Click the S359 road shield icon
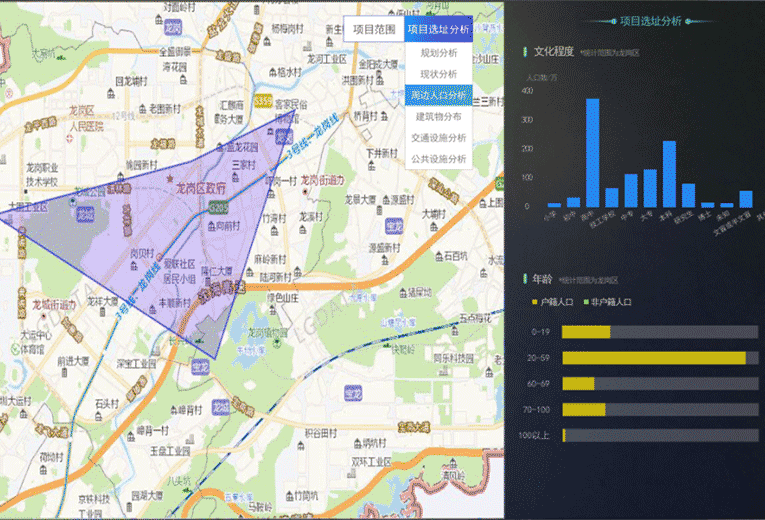The image size is (765, 520). tap(264, 100)
